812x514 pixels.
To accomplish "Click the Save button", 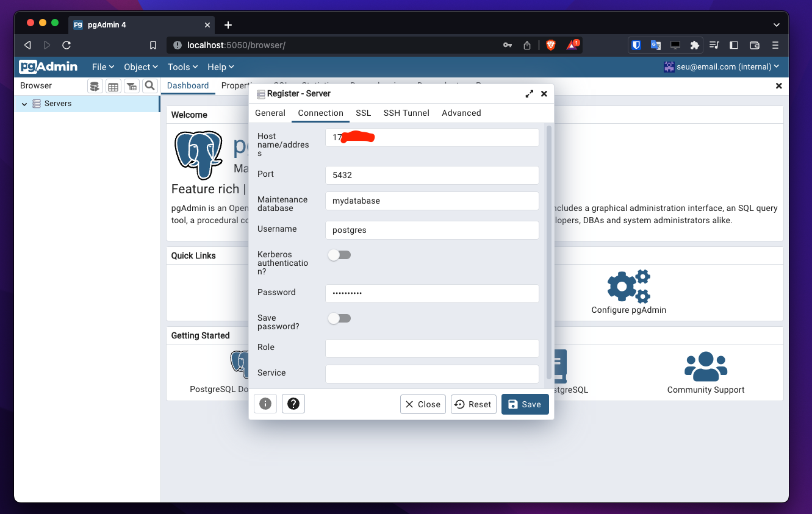I will pos(525,404).
